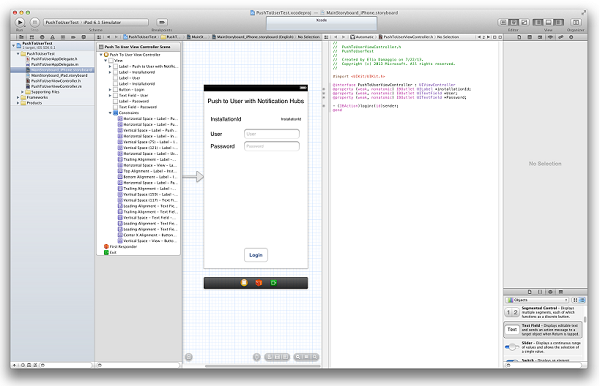Toggle the Debug area view button
The height and width of the screenshot is (386, 600).
(548, 22)
